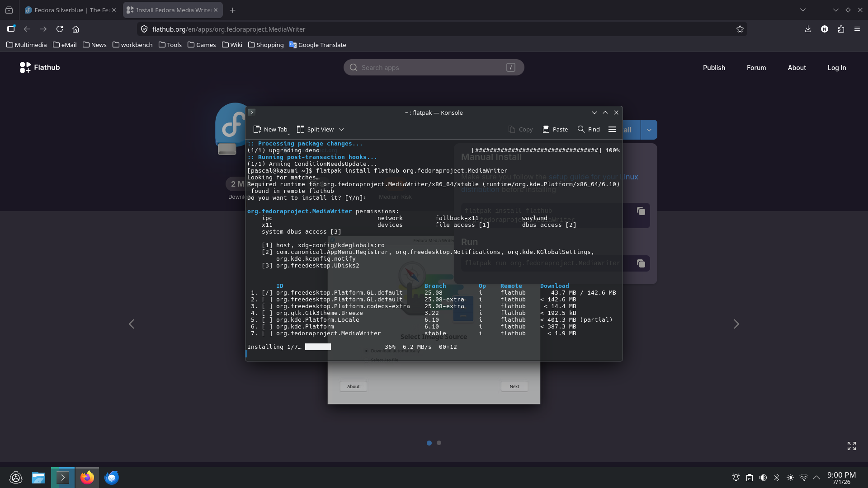
Task: Open the Shopping bookmarks folder
Action: 266,45
